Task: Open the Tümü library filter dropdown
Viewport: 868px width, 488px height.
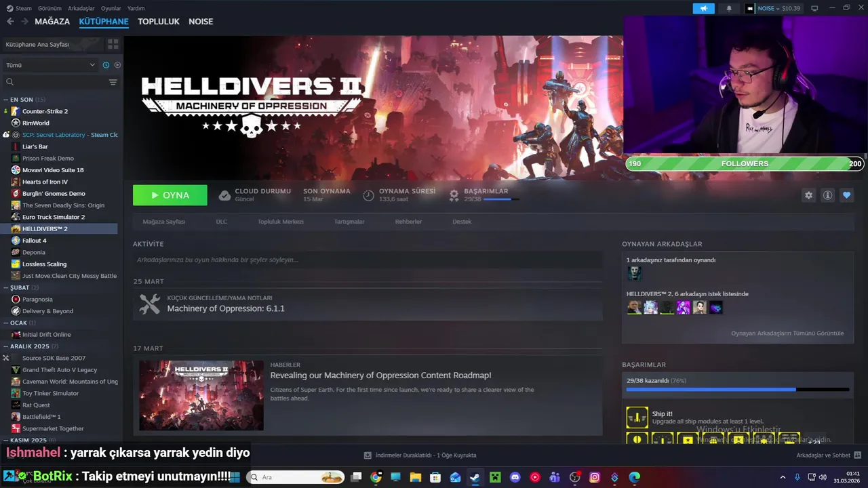Action: [x=51, y=65]
